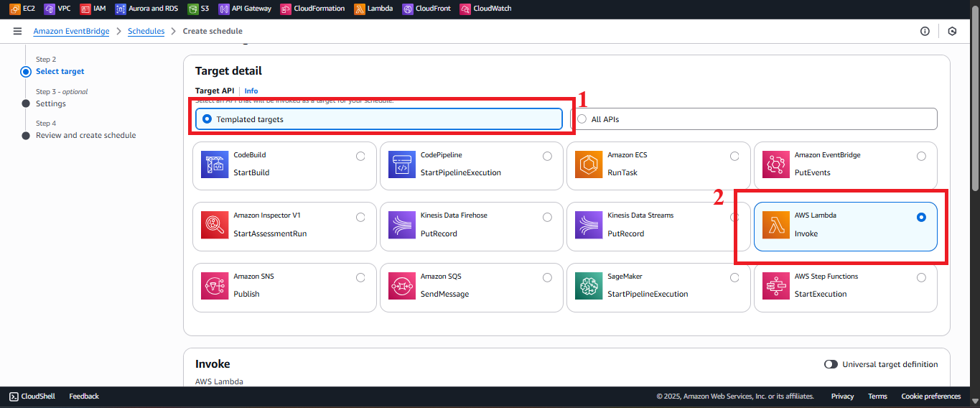Select the Amazon Inspector V1 radio button
Screen dimensions: 980x408
tap(360, 217)
